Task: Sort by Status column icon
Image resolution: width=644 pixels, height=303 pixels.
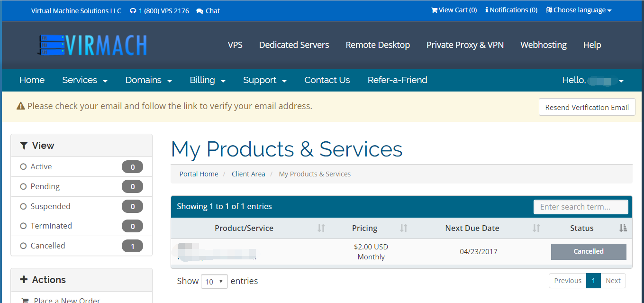Action: (x=623, y=228)
